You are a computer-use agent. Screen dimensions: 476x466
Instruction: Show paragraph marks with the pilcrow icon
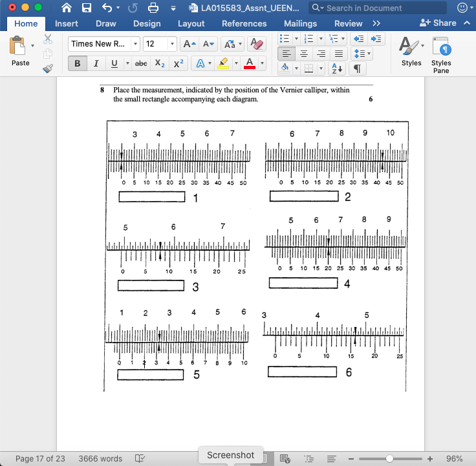click(357, 69)
